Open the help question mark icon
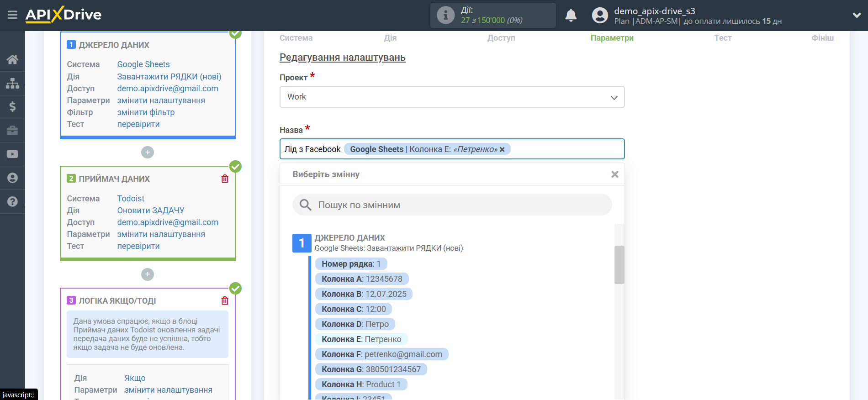868x400 pixels. click(x=12, y=201)
